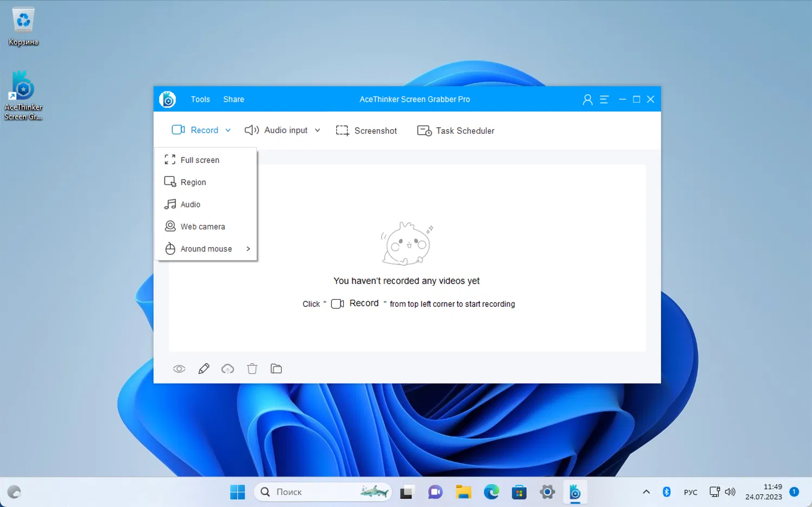
Task: Select Around mouse recording option
Action: pos(206,249)
